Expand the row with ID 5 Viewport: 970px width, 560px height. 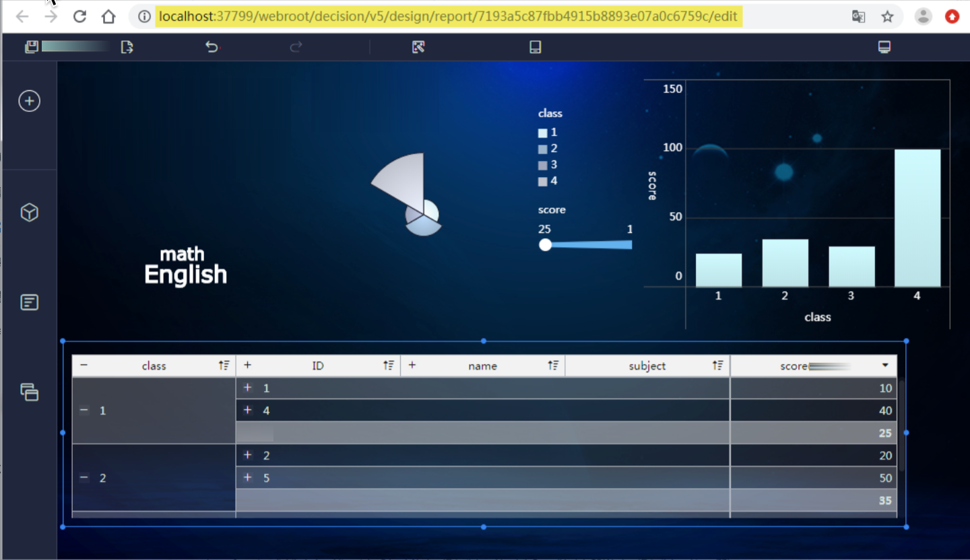pos(247,478)
